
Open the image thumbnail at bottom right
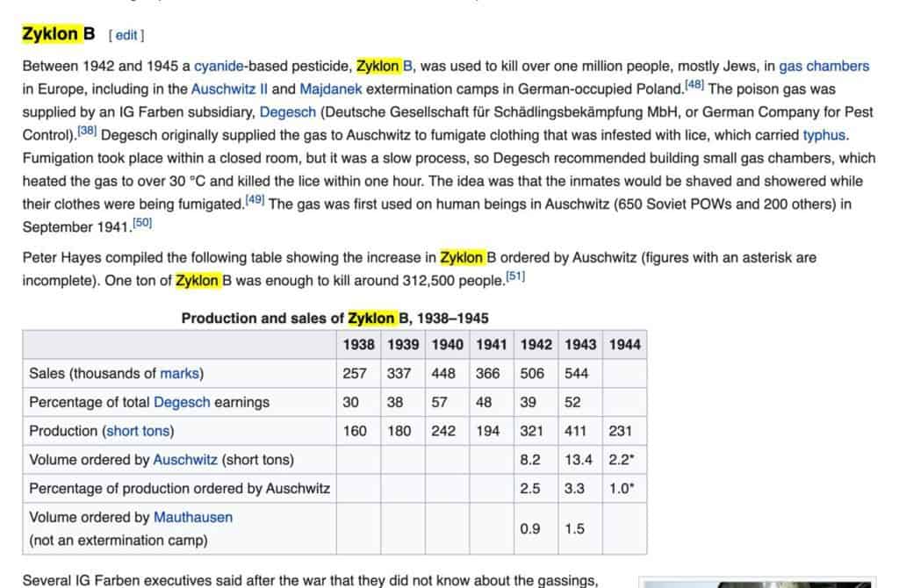(x=768, y=583)
